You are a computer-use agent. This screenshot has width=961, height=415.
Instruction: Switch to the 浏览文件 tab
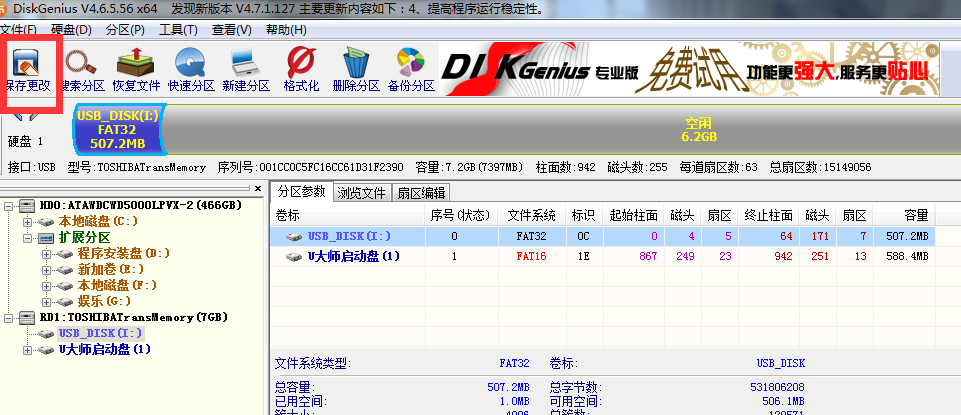(x=362, y=193)
